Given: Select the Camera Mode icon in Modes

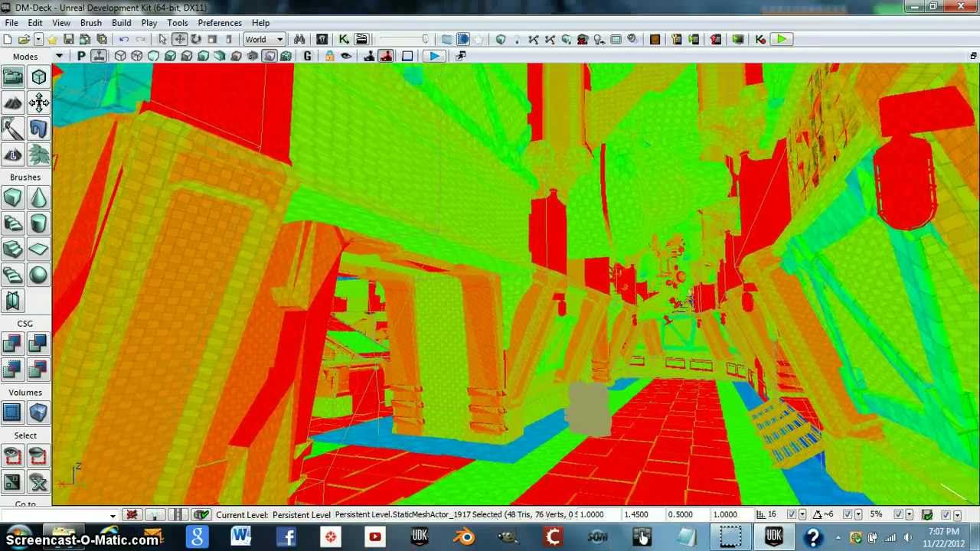Looking at the screenshot, I should (13, 77).
